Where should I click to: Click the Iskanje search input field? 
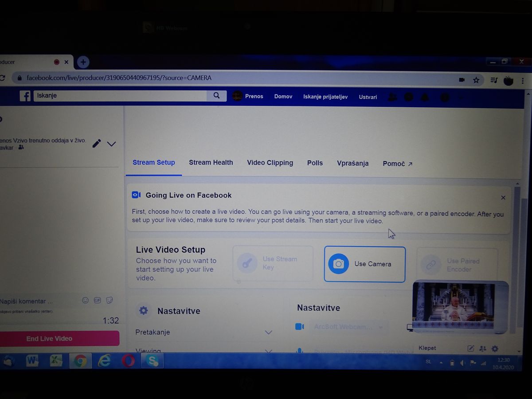point(120,96)
